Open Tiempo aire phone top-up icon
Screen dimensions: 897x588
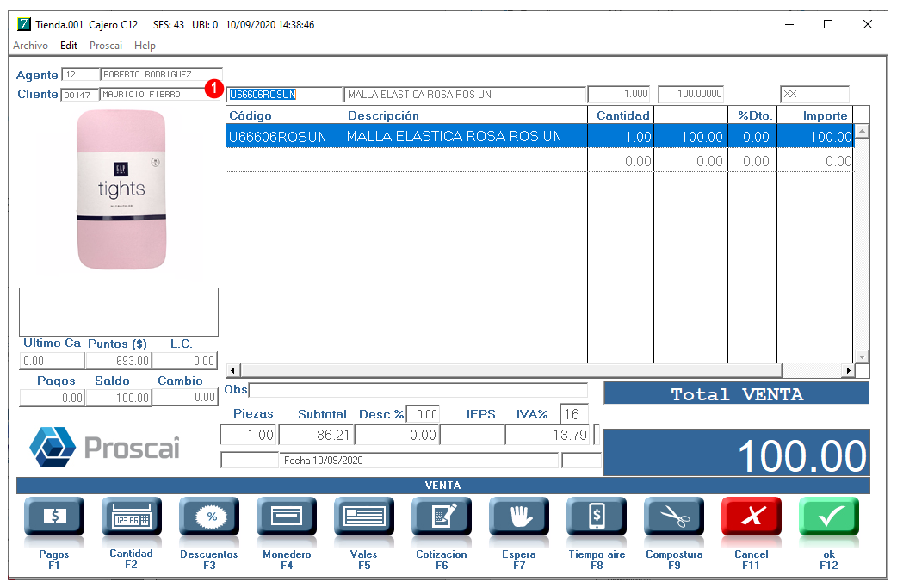[x=597, y=517]
